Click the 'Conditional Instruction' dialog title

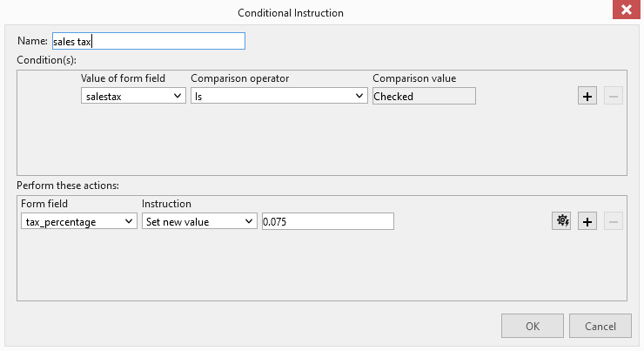tap(291, 13)
